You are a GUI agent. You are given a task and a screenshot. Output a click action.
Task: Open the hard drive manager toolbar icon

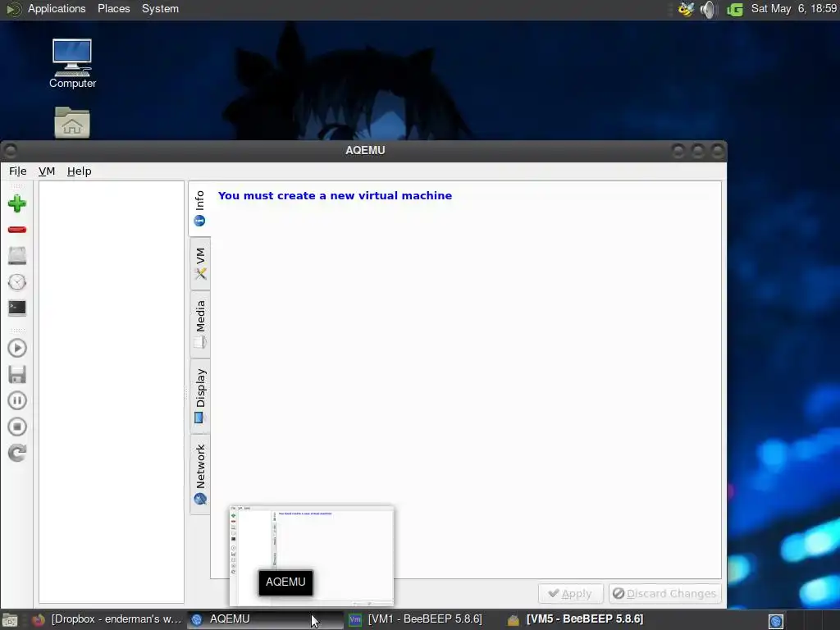(x=17, y=256)
